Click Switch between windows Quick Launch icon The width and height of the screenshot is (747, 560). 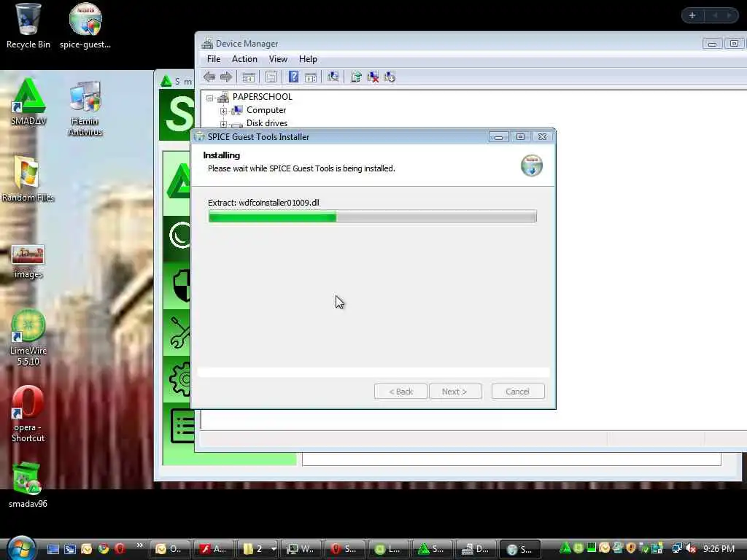click(x=69, y=549)
